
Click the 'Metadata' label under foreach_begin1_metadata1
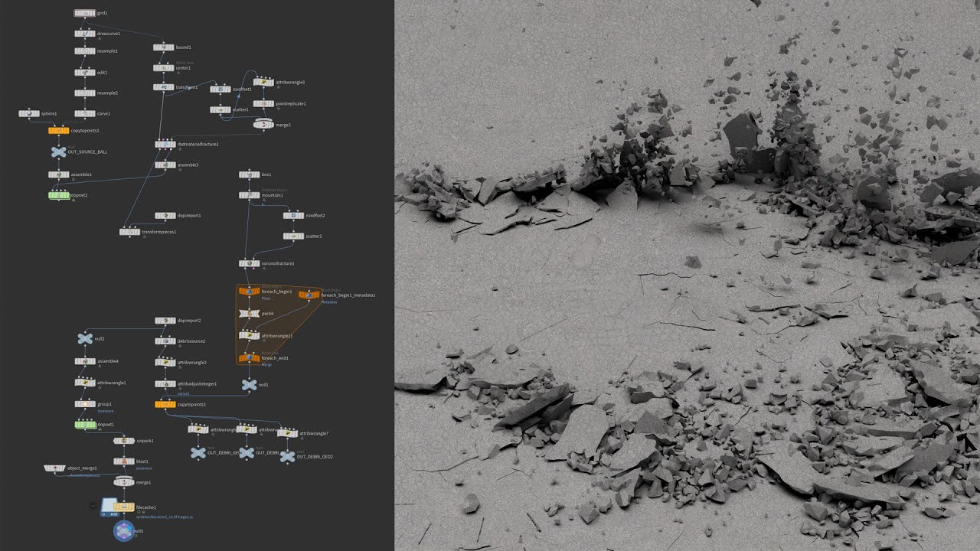click(329, 302)
